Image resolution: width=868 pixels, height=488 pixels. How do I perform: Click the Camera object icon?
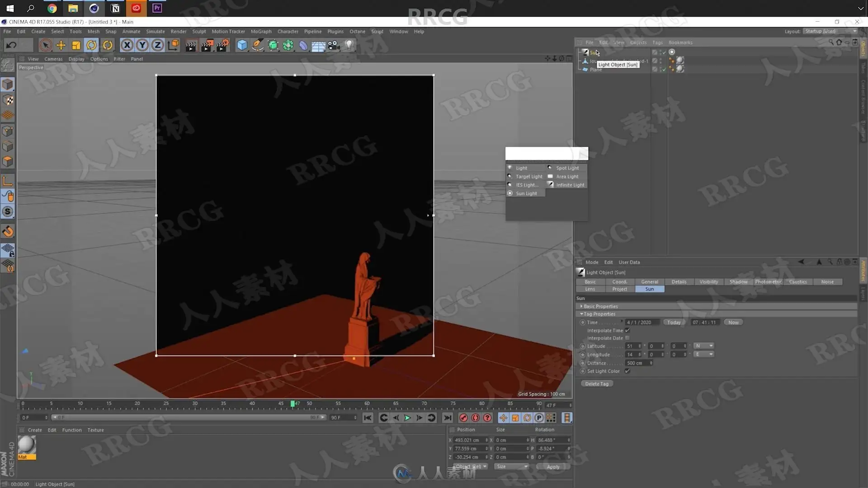point(334,45)
